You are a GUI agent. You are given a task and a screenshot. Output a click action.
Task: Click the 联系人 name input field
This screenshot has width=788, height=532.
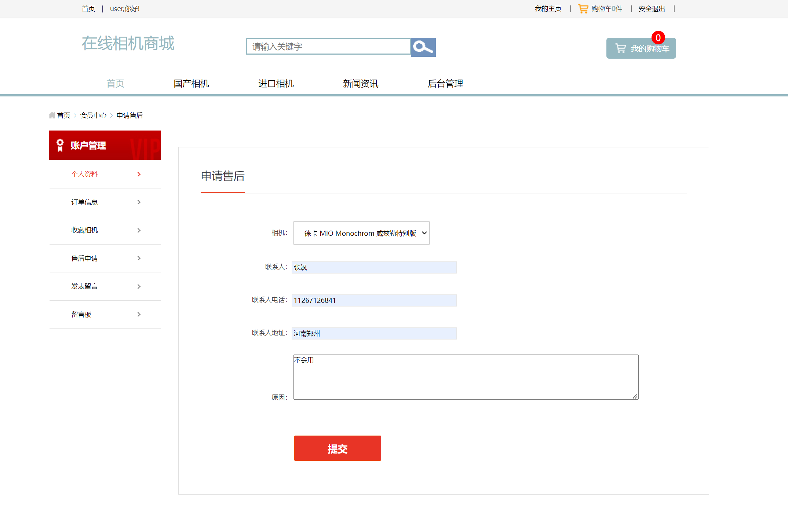(x=373, y=267)
